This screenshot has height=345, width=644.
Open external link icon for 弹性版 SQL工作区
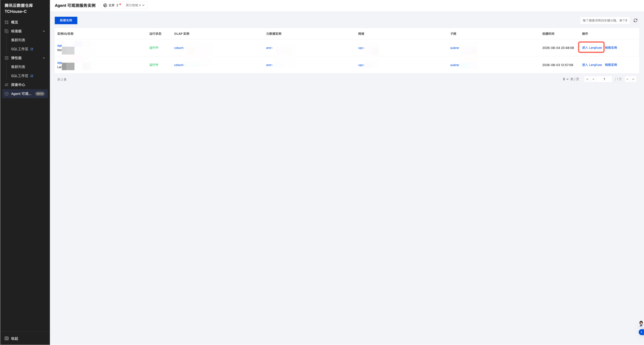point(32,76)
